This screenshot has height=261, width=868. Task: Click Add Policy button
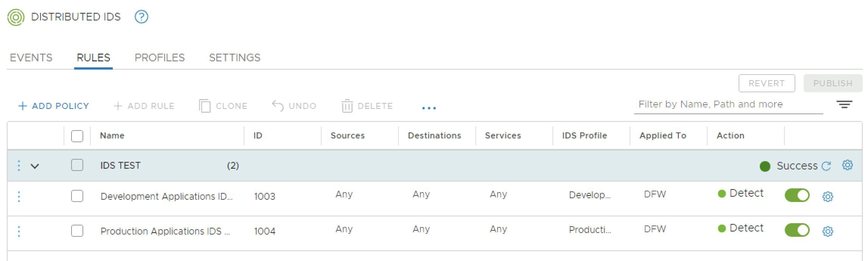[53, 106]
